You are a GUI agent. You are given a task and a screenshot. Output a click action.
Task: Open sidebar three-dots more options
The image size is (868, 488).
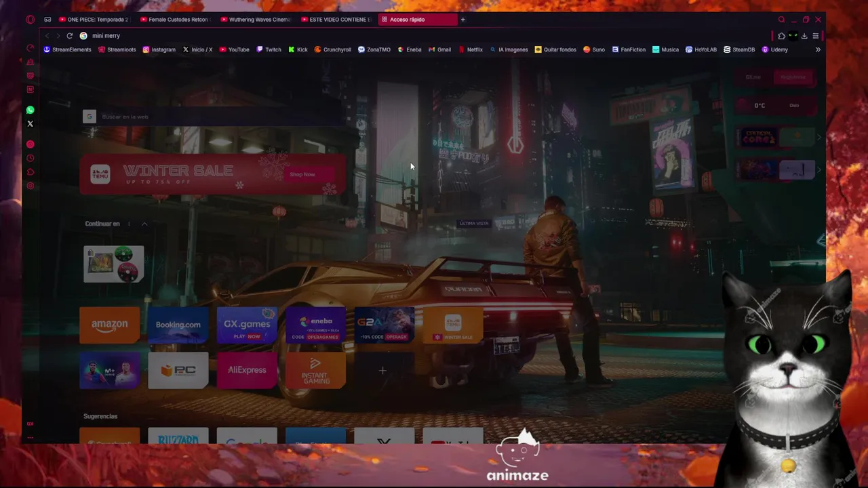point(30,438)
